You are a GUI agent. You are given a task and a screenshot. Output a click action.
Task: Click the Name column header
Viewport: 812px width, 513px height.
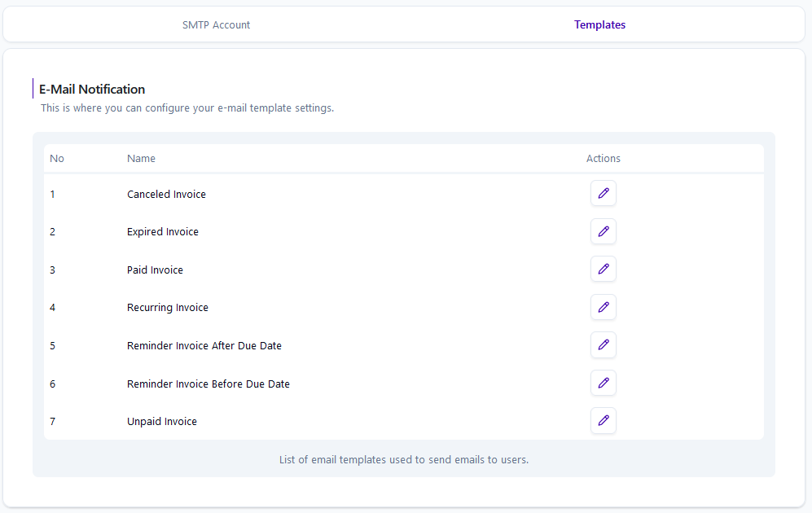coord(141,159)
